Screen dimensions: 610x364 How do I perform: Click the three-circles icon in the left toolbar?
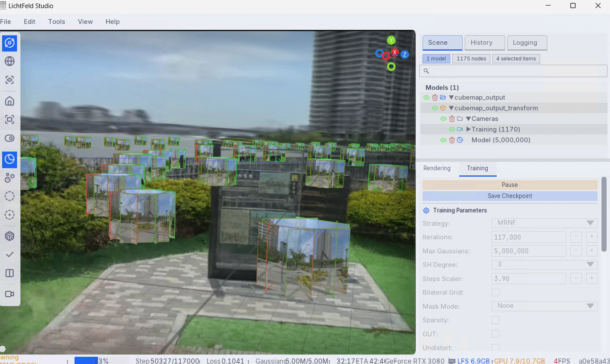coord(9,178)
